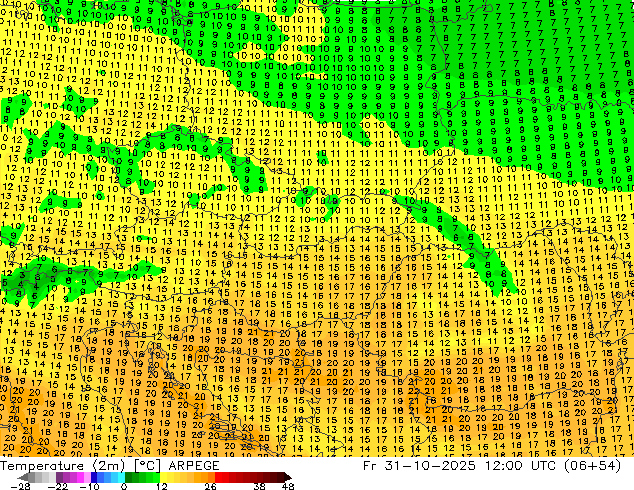Click the '48' legend scale value
This screenshot has height=490, width=634.
[x=288, y=486]
